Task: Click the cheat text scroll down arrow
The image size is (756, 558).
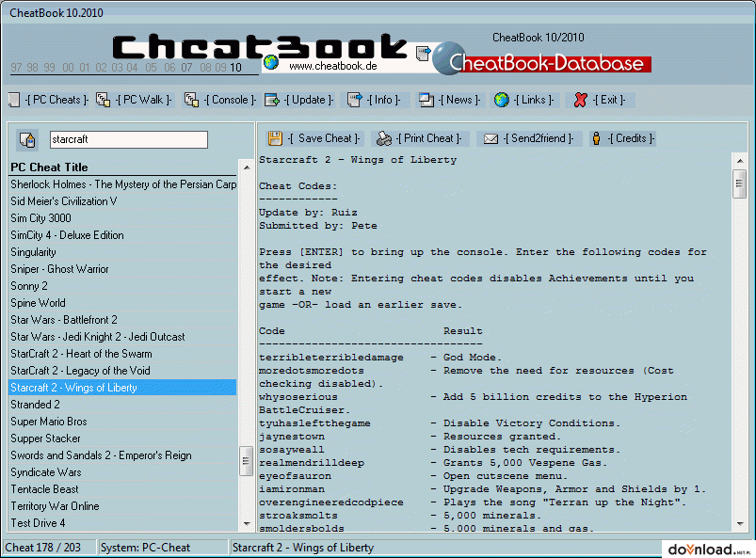Action: pos(740,524)
